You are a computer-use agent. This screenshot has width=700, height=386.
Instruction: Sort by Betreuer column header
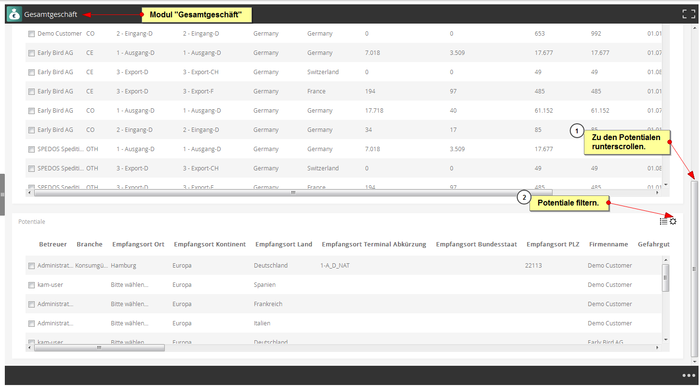[x=53, y=244]
